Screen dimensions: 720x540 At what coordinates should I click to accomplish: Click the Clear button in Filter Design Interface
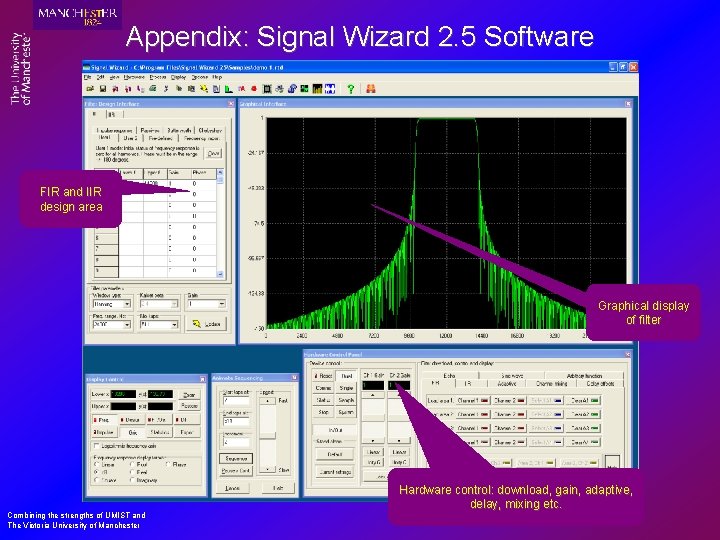(214, 153)
